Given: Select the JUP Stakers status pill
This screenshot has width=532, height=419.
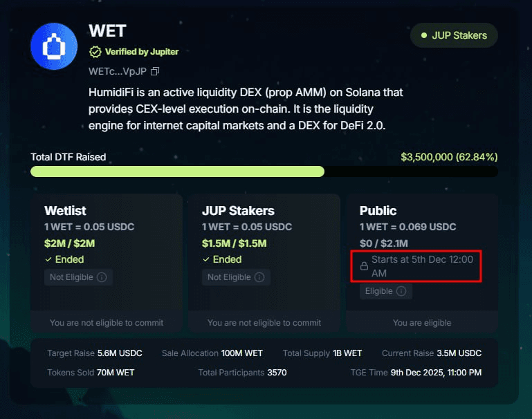Looking at the screenshot, I should (454, 35).
